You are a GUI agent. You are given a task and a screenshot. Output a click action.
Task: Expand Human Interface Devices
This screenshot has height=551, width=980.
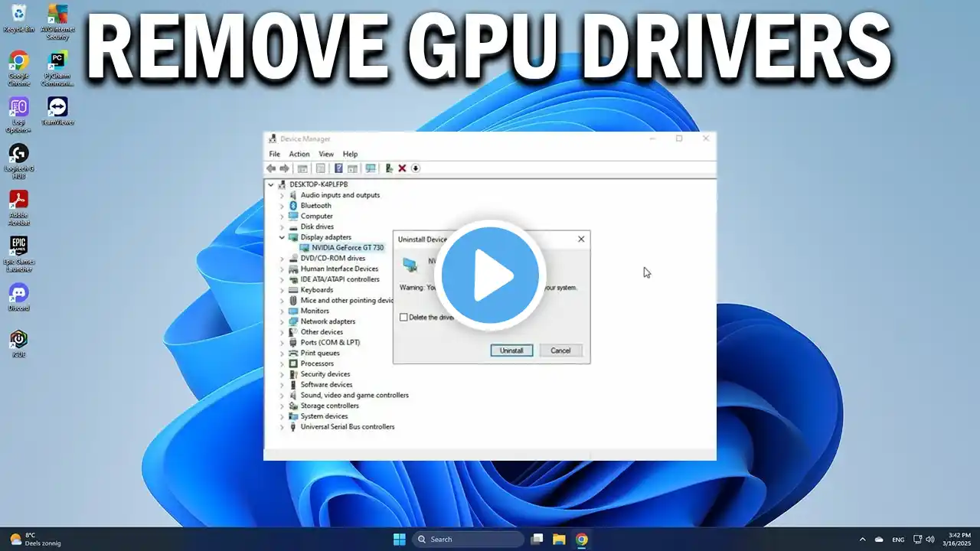(282, 269)
